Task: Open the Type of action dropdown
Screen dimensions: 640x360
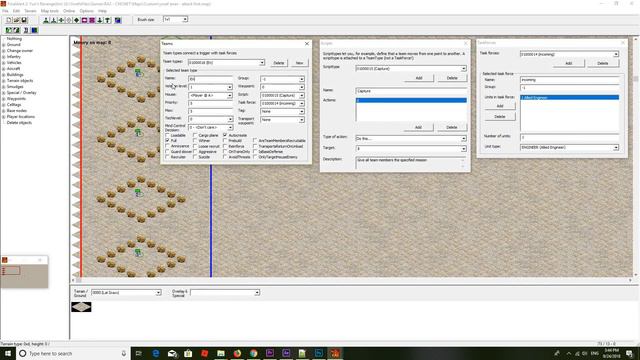Action: point(463,139)
